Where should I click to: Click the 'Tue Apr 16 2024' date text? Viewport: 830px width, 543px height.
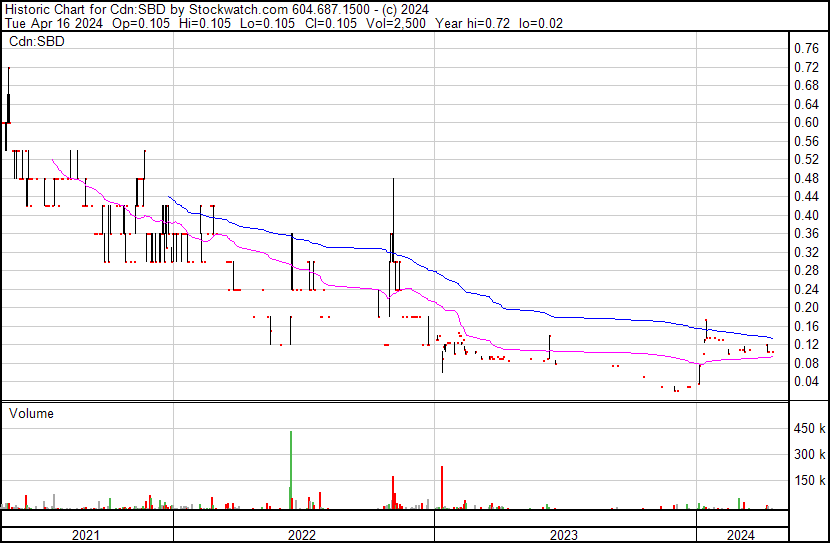pos(53,23)
